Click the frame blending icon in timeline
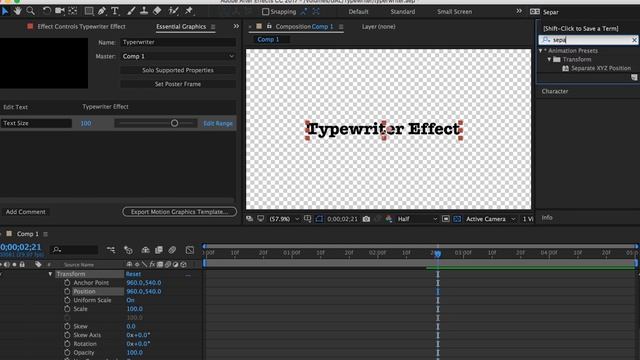The height and width of the screenshot is (360, 640). click(159, 250)
